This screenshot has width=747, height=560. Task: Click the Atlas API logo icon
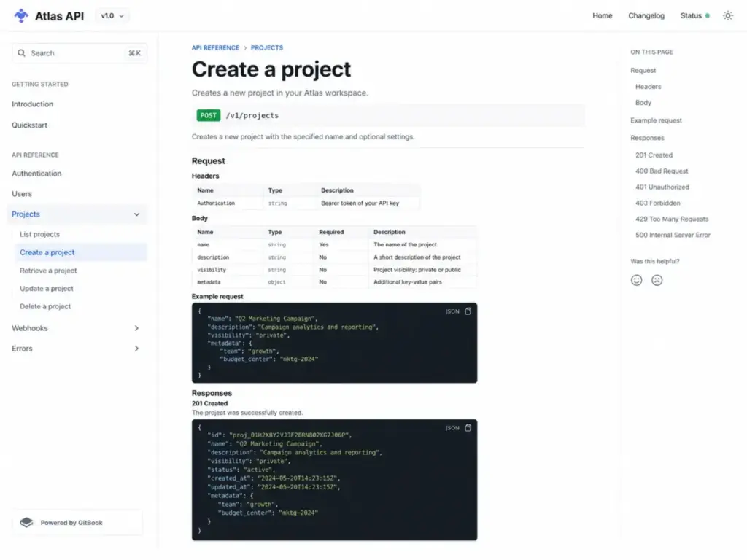tap(21, 16)
